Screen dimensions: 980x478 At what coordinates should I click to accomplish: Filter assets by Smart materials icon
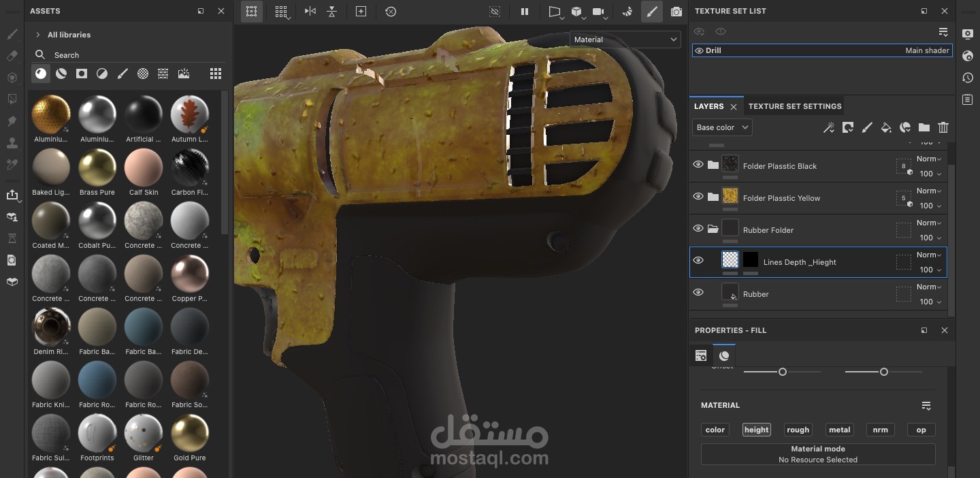pyautogui.click(x=61, y=74)
